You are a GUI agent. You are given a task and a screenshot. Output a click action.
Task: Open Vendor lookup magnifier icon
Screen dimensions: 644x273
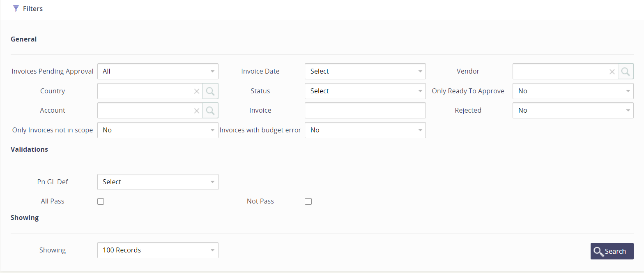626,72
